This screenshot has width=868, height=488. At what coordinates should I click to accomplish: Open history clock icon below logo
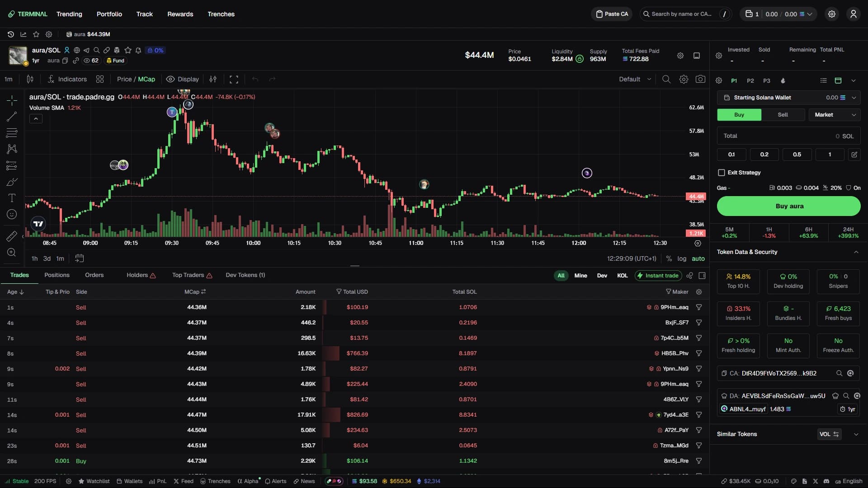tap(11, 34)
